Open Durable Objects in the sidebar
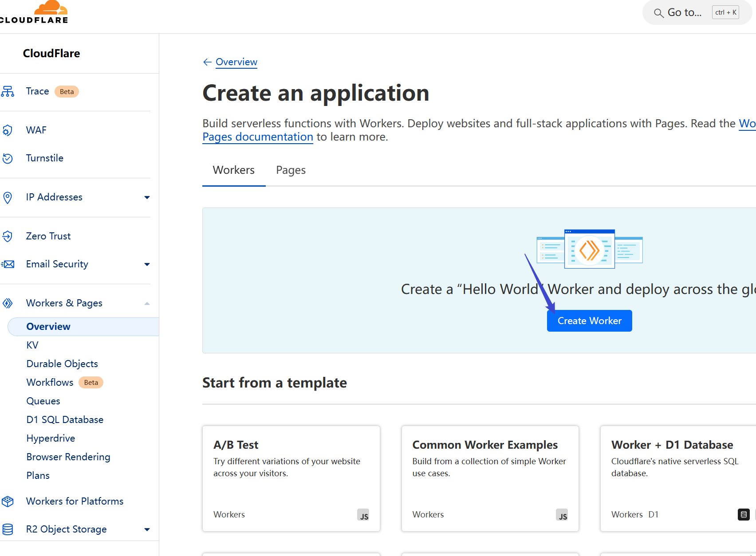 pyautogui.click(x=62, y=364)
